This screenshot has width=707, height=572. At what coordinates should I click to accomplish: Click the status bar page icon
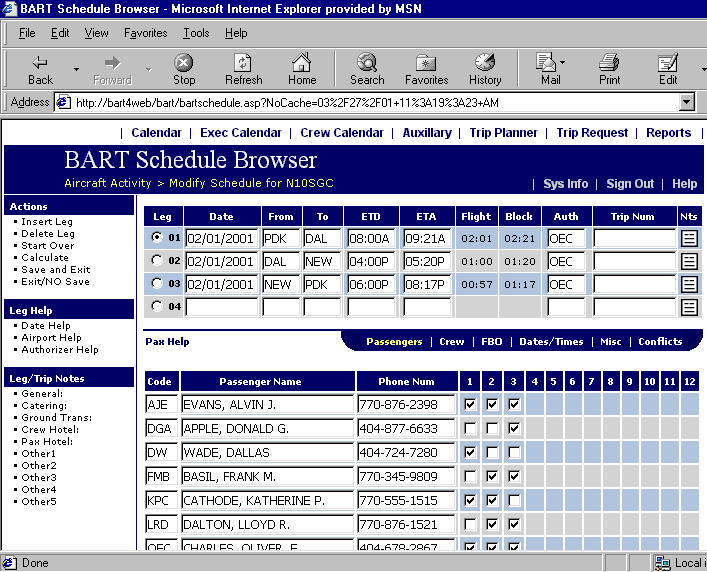point(9,563)
